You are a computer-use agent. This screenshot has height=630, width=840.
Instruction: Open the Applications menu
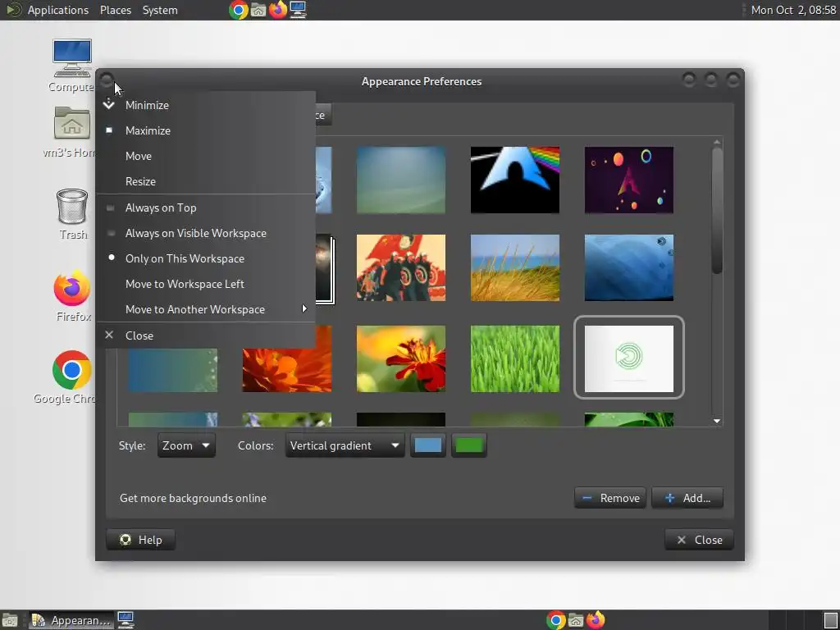pyautogui.click(x=58, y=10)
